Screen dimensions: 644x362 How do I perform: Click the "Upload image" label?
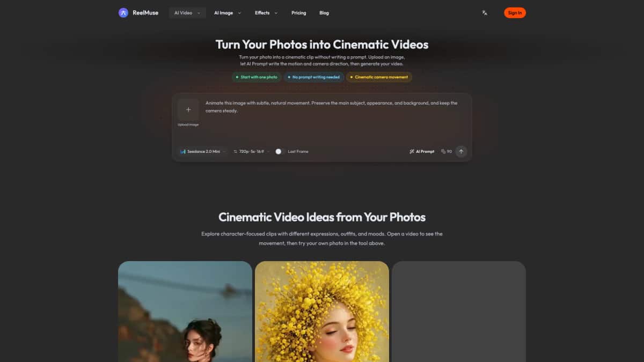coord(188,124)
